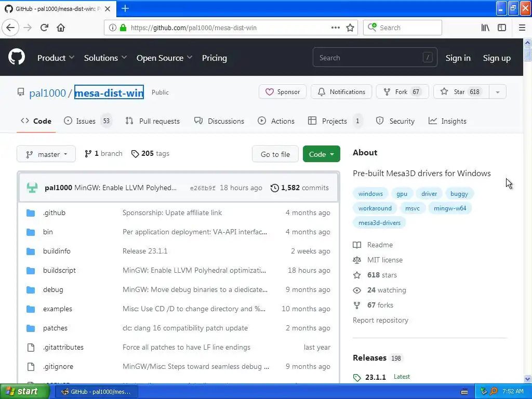Expand the green Code dropdown button
Image resolution: width=532 pixels, height=399 pixels.
pos(321,154)
